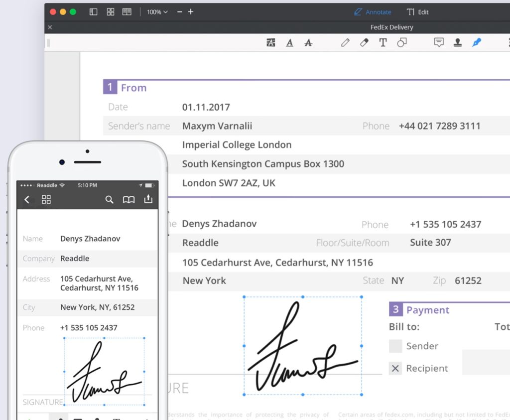
Task: Select the Note comment tool
Action: click(x=439, y=43)
